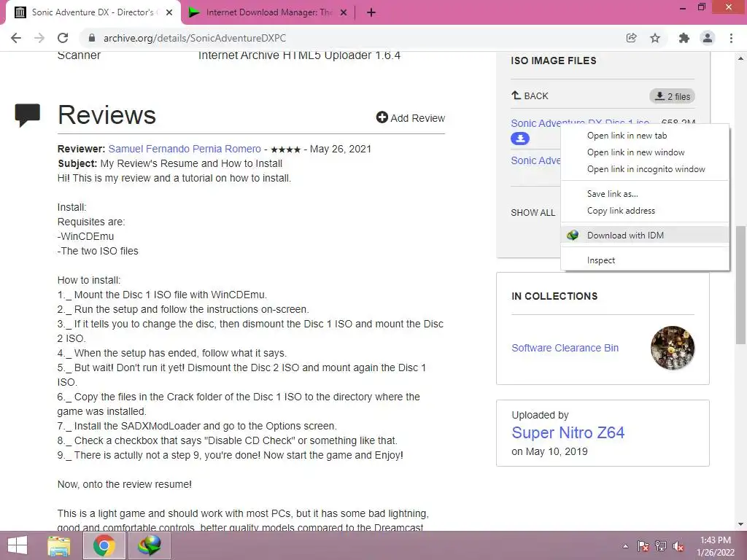Switch to Internet Download Manager tab
This screenshot has height=560, width=747.
click(268, 13)
